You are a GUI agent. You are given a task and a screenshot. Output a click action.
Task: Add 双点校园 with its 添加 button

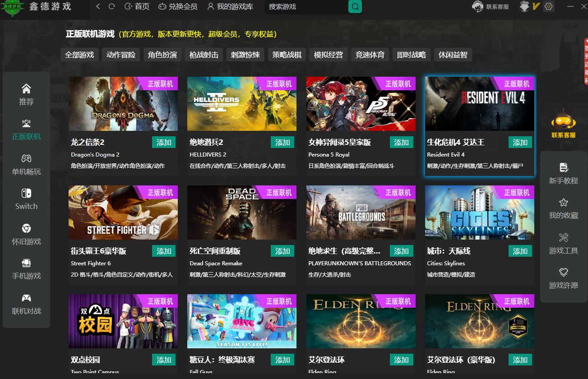164,360
